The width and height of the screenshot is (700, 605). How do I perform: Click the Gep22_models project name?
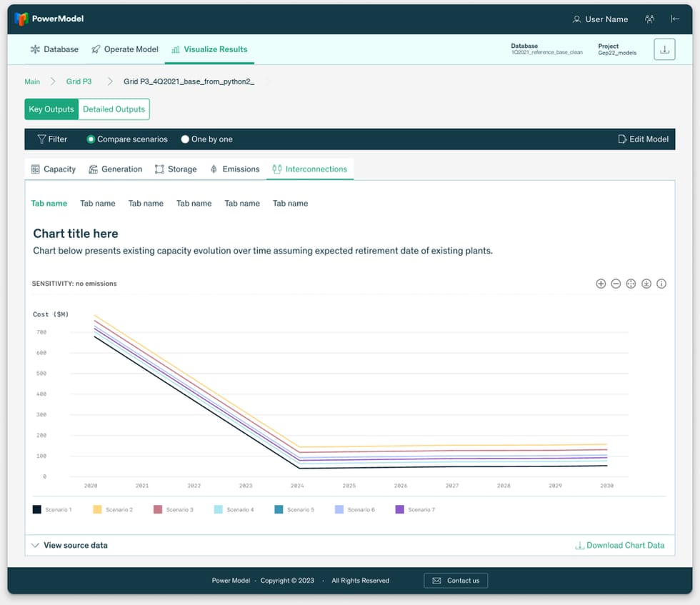pos(617,53)
